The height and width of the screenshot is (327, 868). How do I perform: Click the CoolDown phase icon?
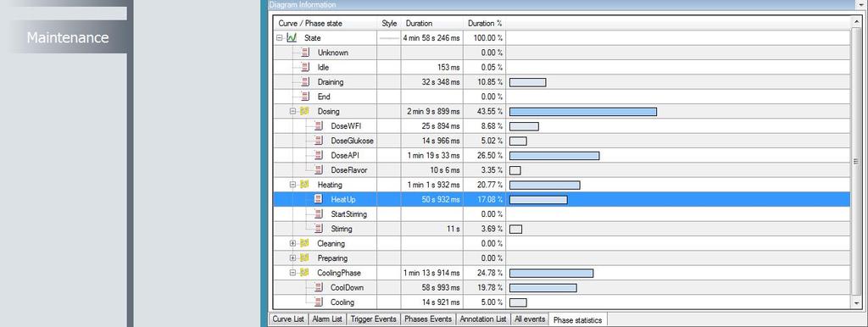(318, 287)
